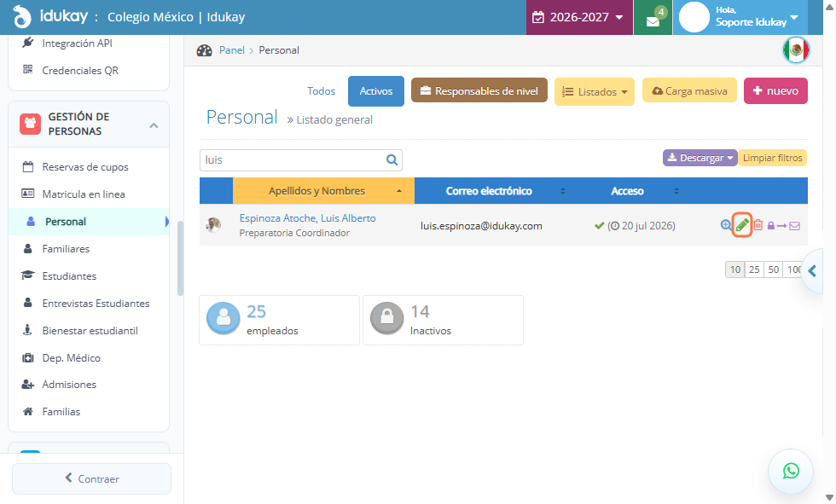Viewport: 836px width, 504px height.
Task: Open Espinoza Atoche, Luis Alberto link
Action: [307, 218]
